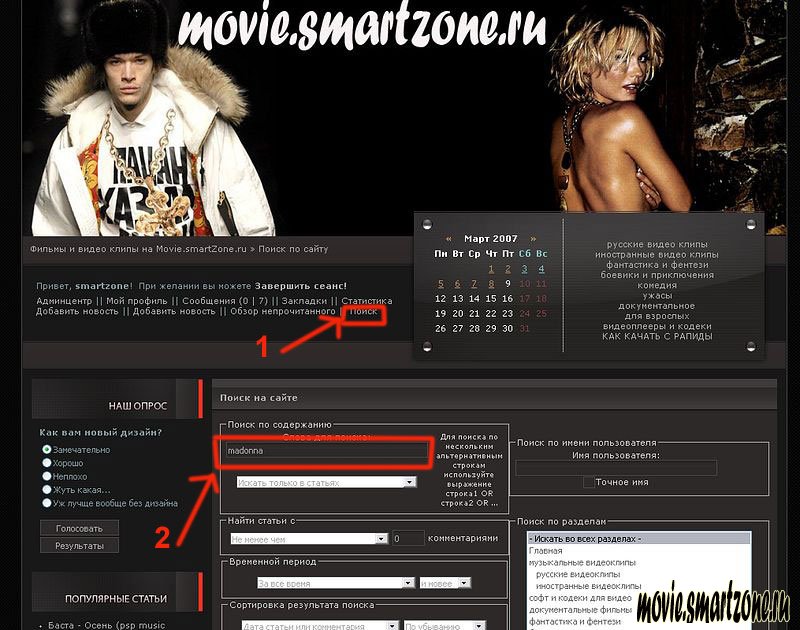Open the 'Админцентр' menu link
The height and width of the screenshot is (630, 800).
click(64, 300)
